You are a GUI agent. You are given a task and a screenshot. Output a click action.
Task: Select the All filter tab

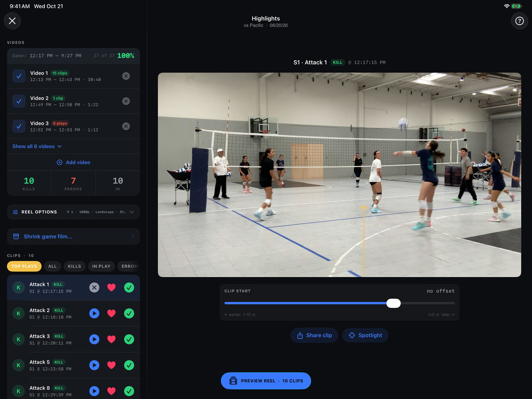click(x=52, y=266)
